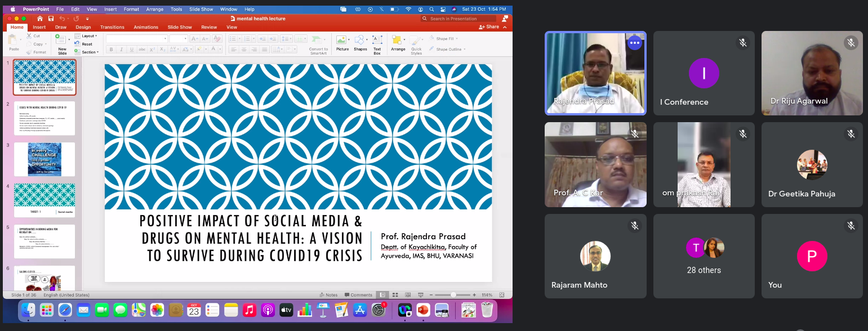Image resolution: width=868 pixels, height=331 pixels.
Task: Click the Cut button
Action: 33,36
